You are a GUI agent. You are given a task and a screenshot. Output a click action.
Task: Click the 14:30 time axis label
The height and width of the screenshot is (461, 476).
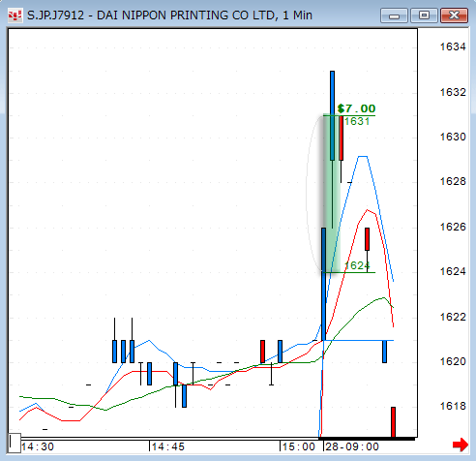(x=38, y=446)
